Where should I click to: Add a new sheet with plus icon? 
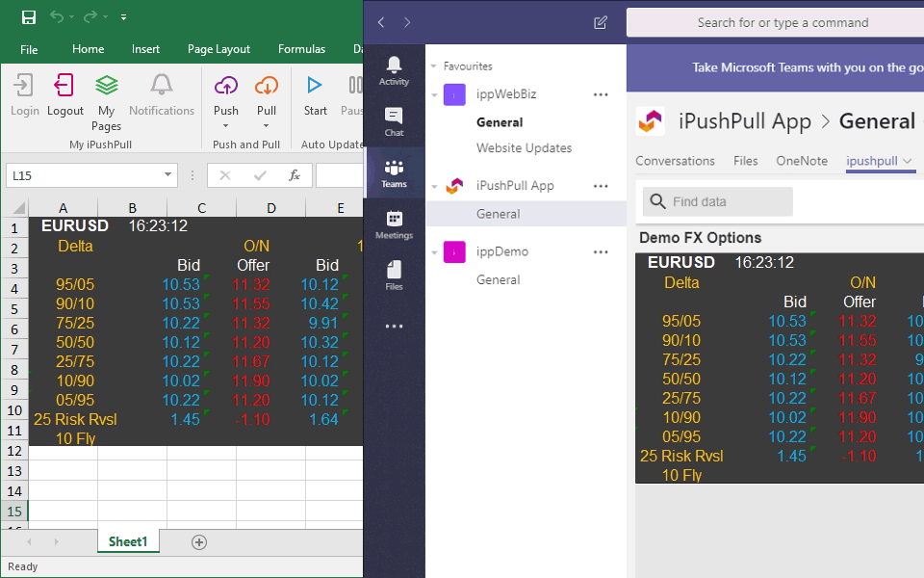tap(199, 542)
